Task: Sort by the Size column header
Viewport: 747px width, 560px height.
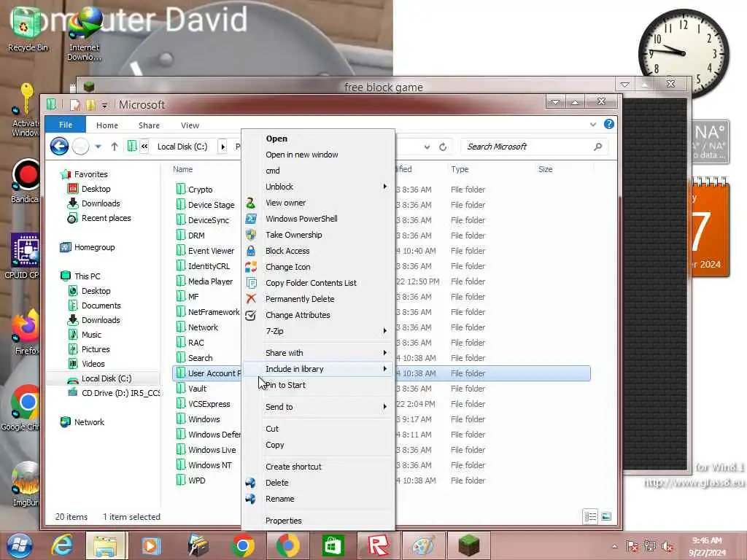Action: (x=546, y=169)
